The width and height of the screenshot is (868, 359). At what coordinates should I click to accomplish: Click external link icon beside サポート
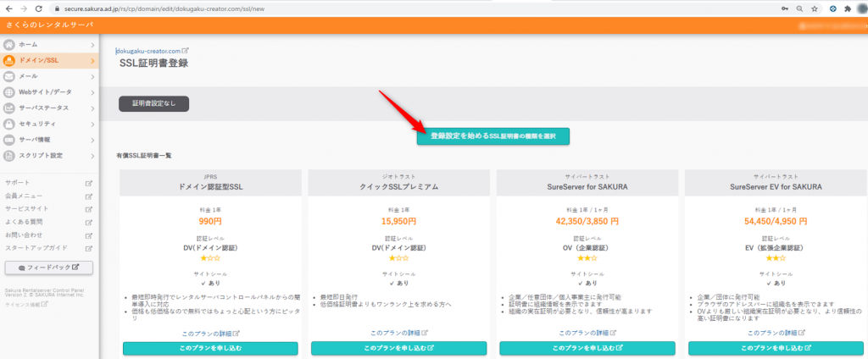(x=88, y=183)
